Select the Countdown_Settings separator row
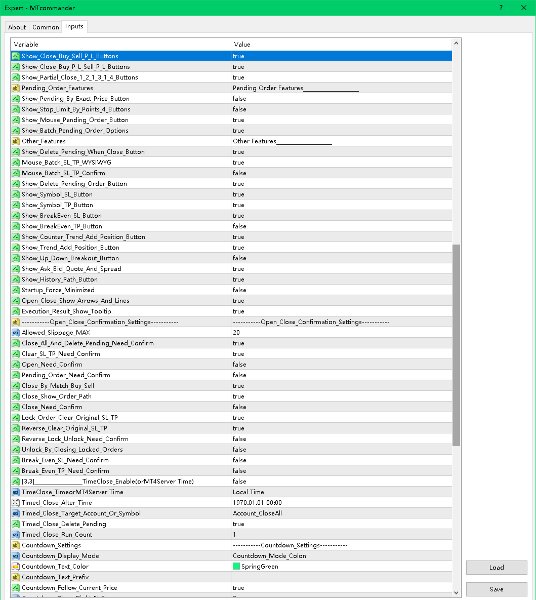Image resolution: width=536 pixels, height=600 pixels. (231, 545)
